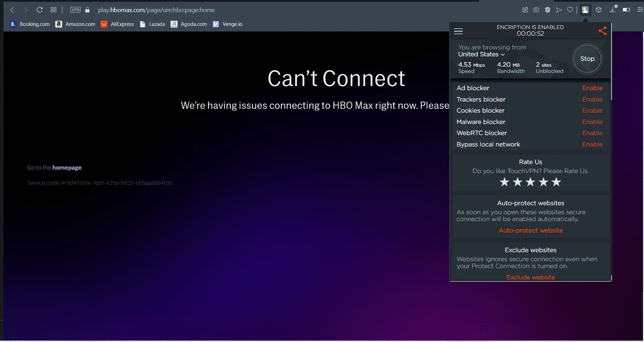Select the play.hbomax.com address bar
Viewport: 644px width, 342px height.
click(156, 10)
